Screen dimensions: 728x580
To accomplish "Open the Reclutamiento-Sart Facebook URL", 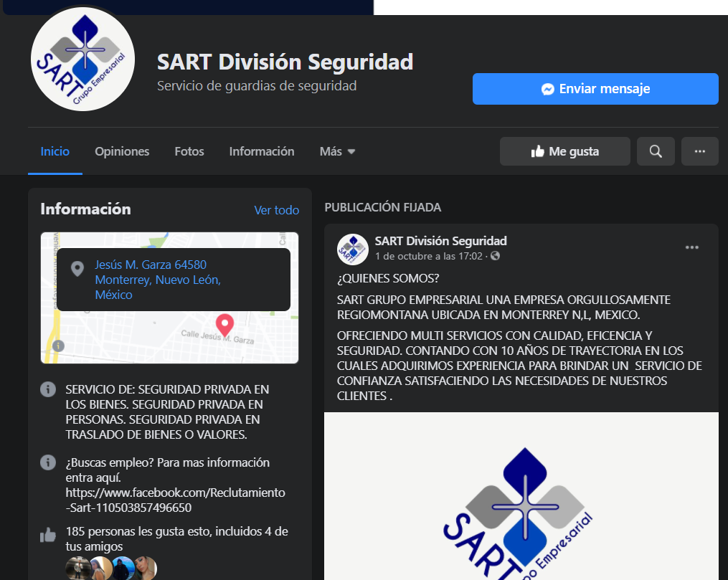I will [175, 500].
